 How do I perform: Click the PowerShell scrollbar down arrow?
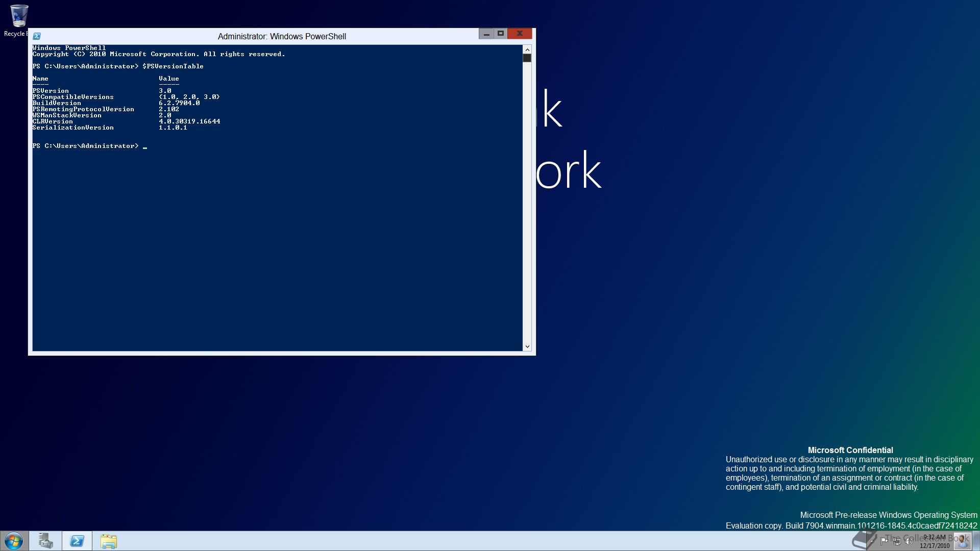tap(527, 346)
